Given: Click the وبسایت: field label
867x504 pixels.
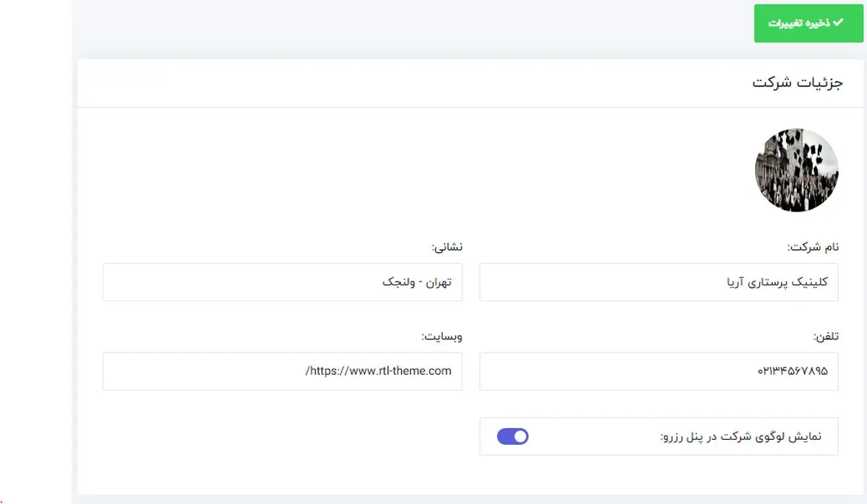Looking at the screenshot, I should point(441,336).
